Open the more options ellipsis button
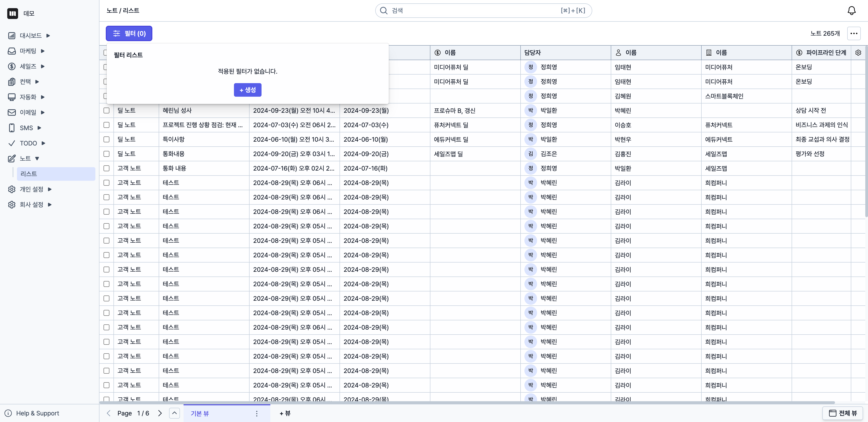 pyautogui.click(x=854, y=33)
